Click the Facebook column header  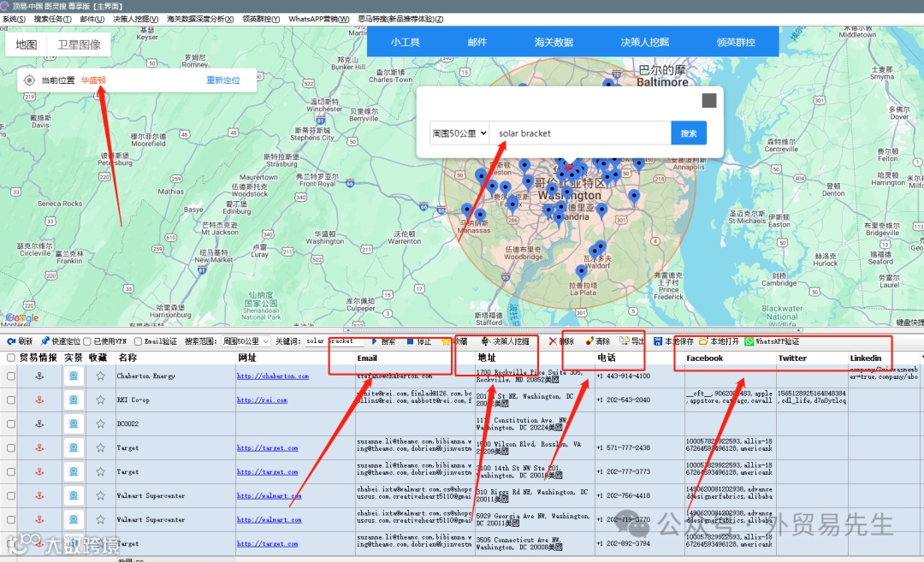pyautogui.click(x=704, y=358)
